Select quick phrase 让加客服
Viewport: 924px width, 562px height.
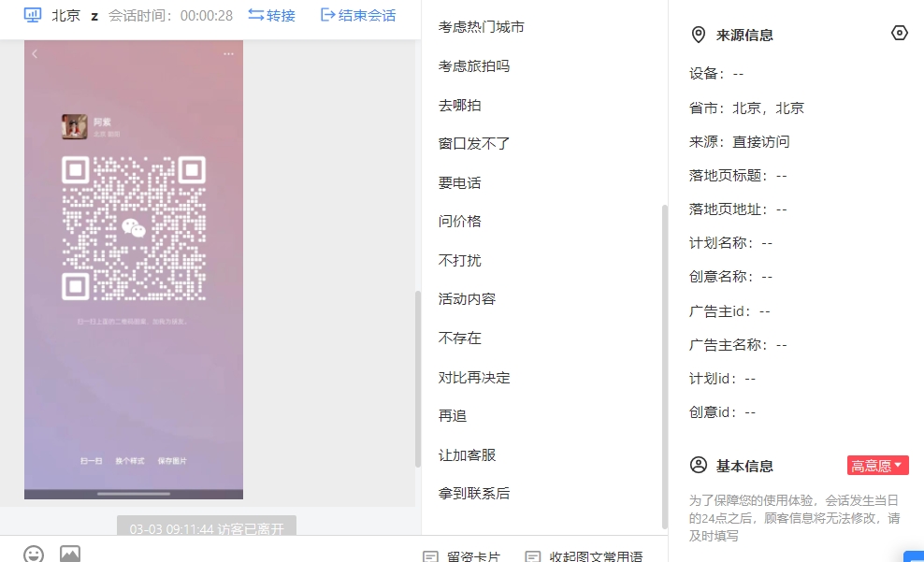point(467,454)
